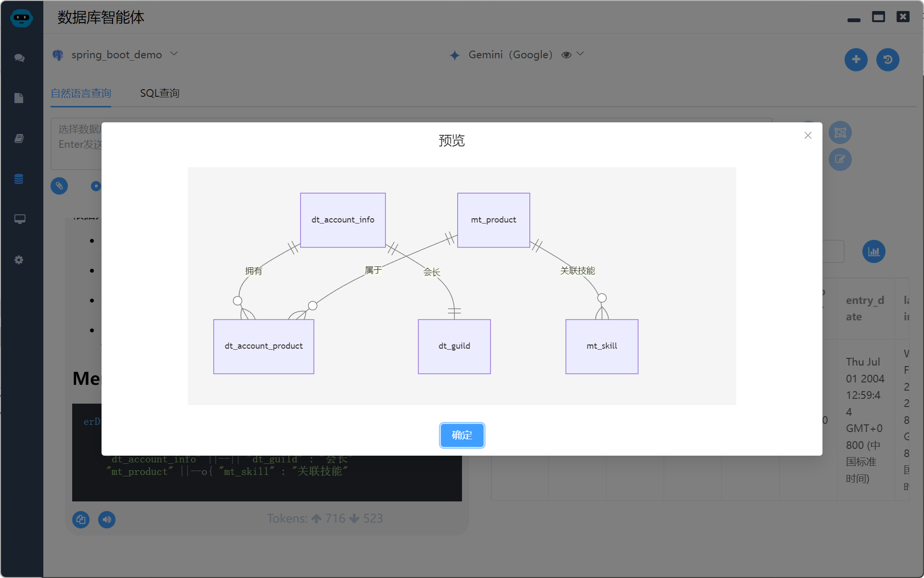Click the 预览 dialog title
The width and height of the screenshot is (924, 578).
(x=451, y=140)
